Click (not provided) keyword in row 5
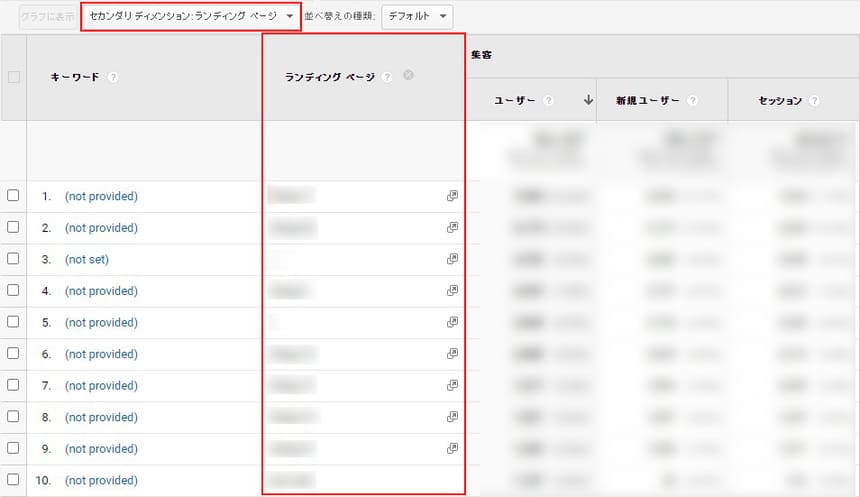860x497 pixels. click(x=101, y=323)
